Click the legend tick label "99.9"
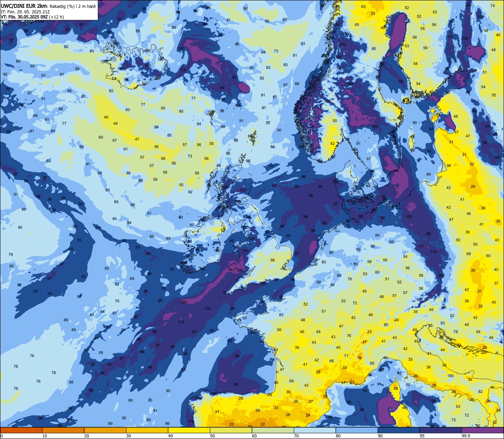 coord(466,436)
